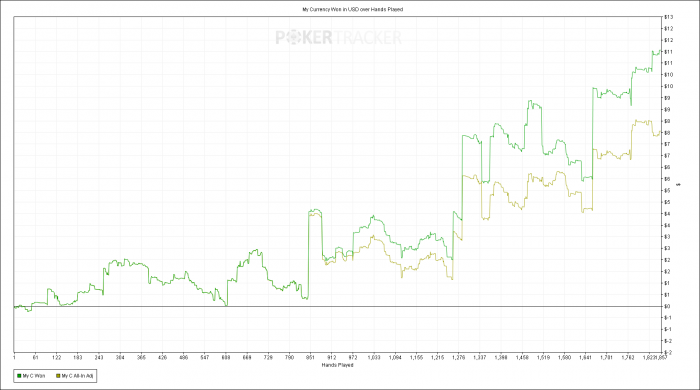700x390 pixels.
Task: Click the yellow My C All-In Adj swatch
Action: coord(58,376)
